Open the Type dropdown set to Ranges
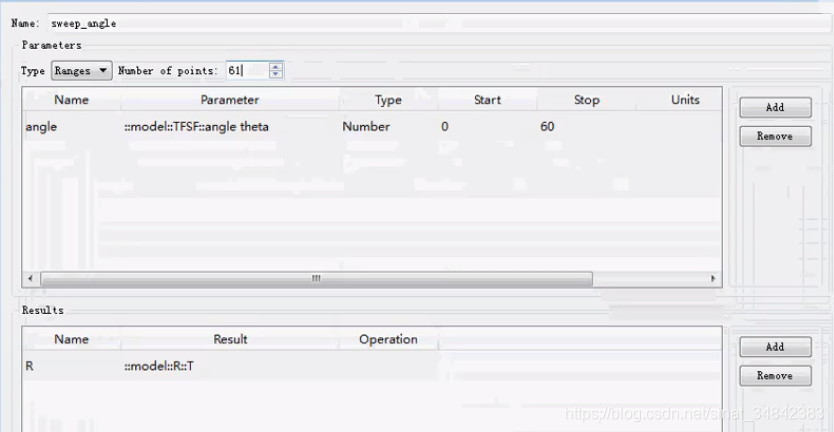Image resolution: width=834 pixels, height=432 pixels. click(x=81, y=70)
